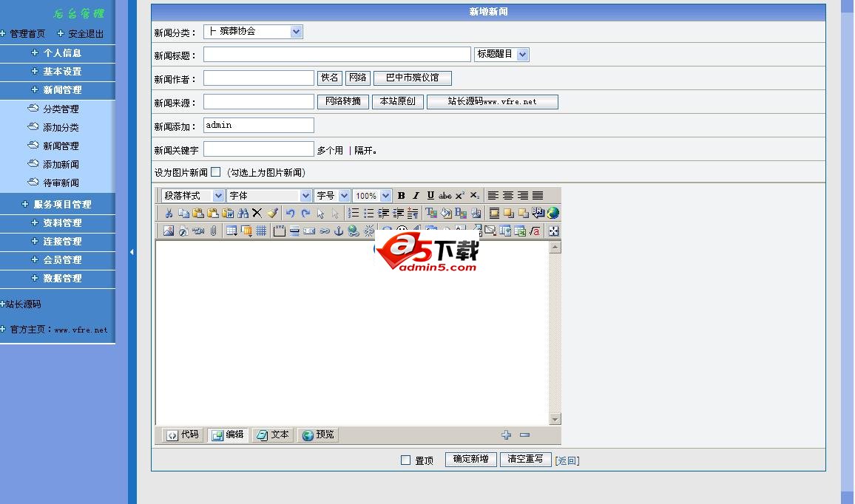Click the 确定新增 submit button

[471, 460]
